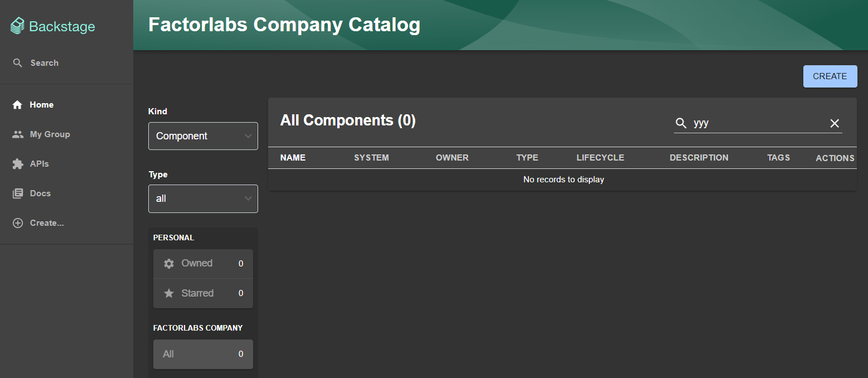Click the table filter magnifier icon

pyautogui.click(x=681, y=123)
